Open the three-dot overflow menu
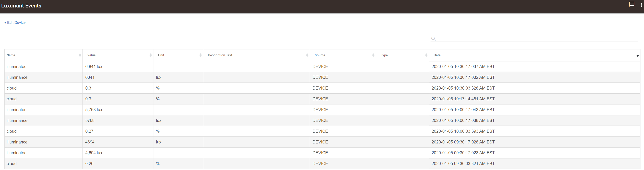 pyautogui.click(x=641, y=5)
